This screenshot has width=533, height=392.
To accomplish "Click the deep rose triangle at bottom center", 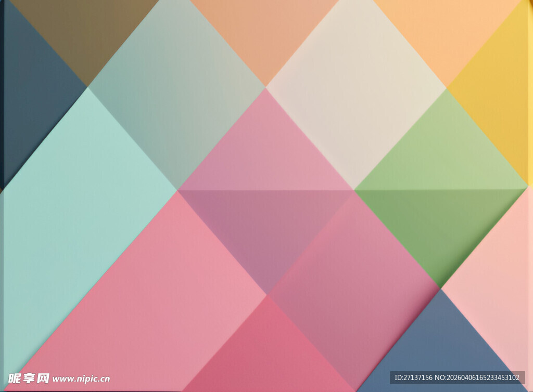I will pos(268,354).
